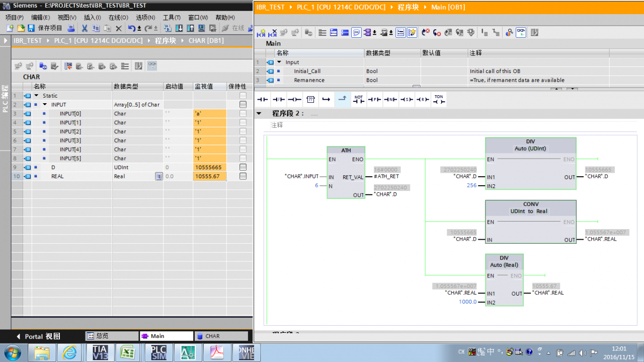Click the close branch icon
Image resolution: width=644 pixels, height=362 pixels.
(342, 99)
